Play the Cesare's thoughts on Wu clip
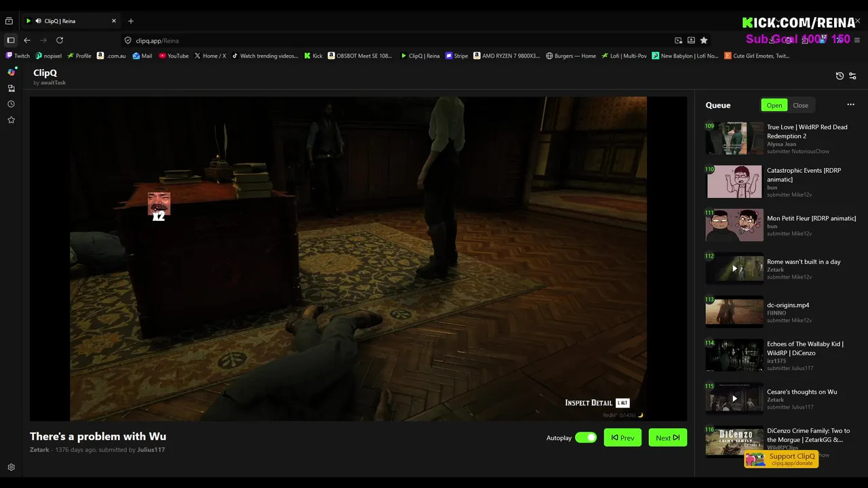The image size is (868, 488). [x=734, y=399]
